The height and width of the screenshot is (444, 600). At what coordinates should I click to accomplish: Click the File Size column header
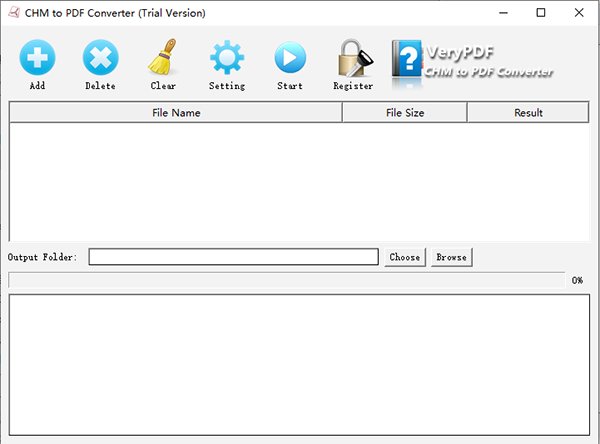pyautogui.click(x=404, y=113)
